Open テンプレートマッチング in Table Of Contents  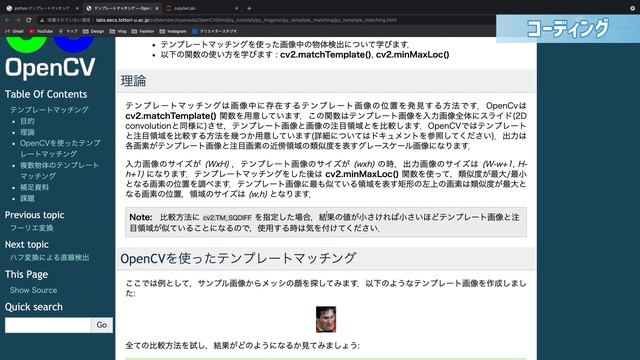49,110
